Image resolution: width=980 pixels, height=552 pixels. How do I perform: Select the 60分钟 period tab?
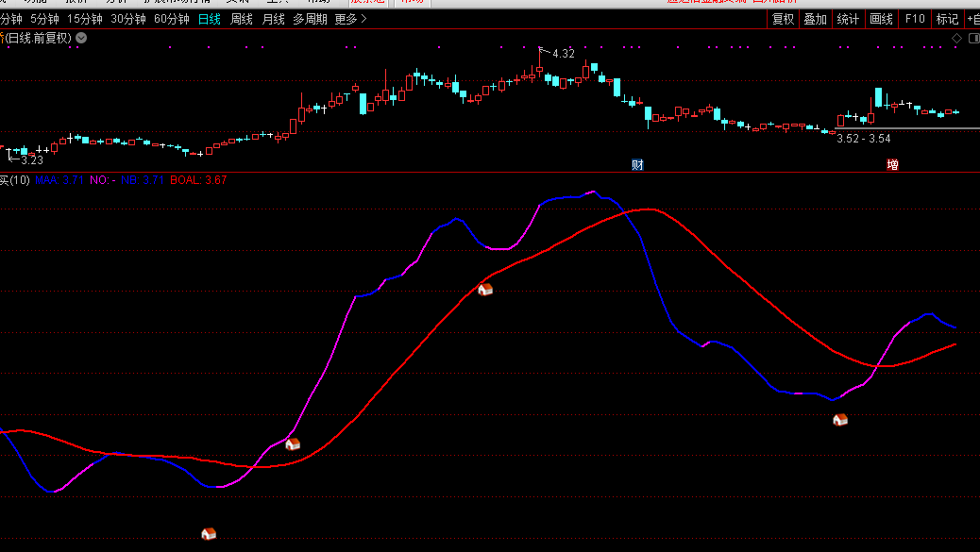[x=172, y=19]
